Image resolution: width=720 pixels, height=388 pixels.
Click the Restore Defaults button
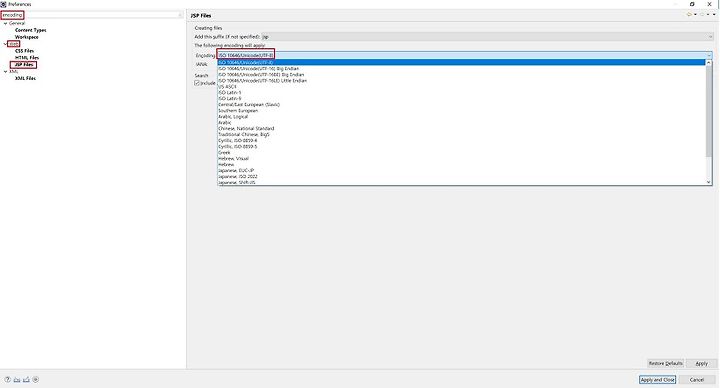pos(665,363)
